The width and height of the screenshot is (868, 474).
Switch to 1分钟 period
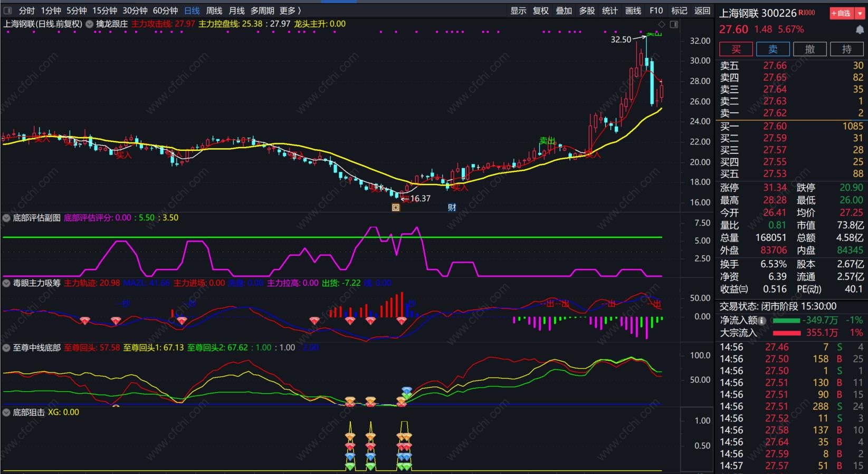[x=51, y=11]
